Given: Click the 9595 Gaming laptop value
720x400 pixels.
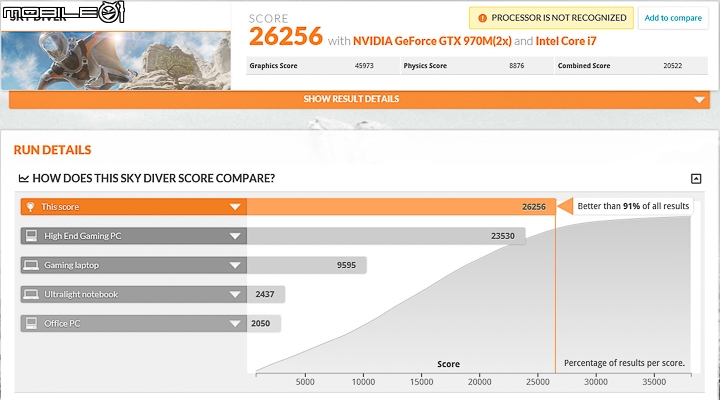Looking at the screenshot, I should click(346, 265).
